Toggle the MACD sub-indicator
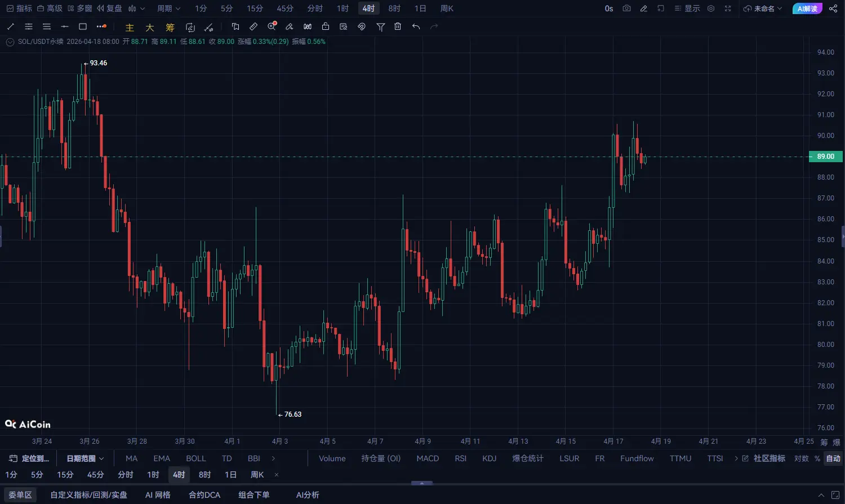This screenshot has width=845, height=504. 428,458
